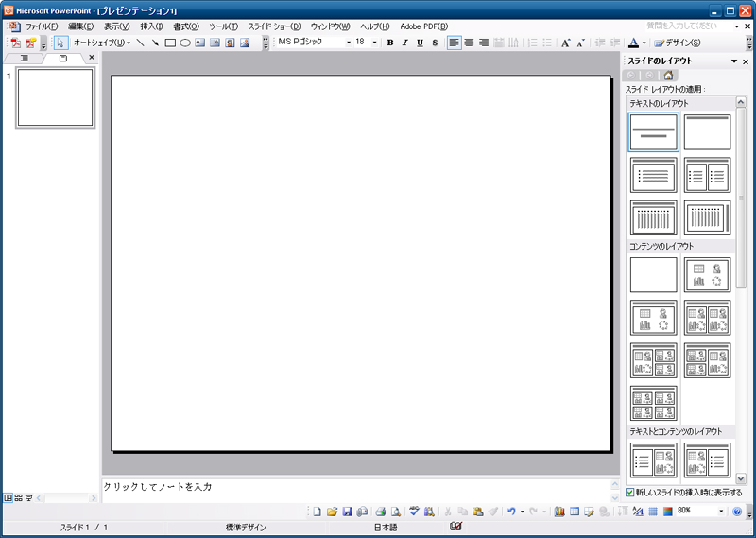Click the Design button

(677, 43)
